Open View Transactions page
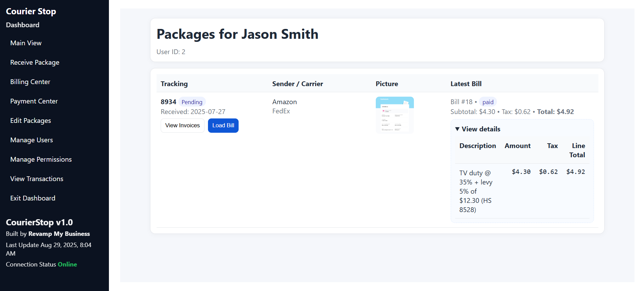Image resolution: width=644 pixels, height=291 pixels. (37, 179)
